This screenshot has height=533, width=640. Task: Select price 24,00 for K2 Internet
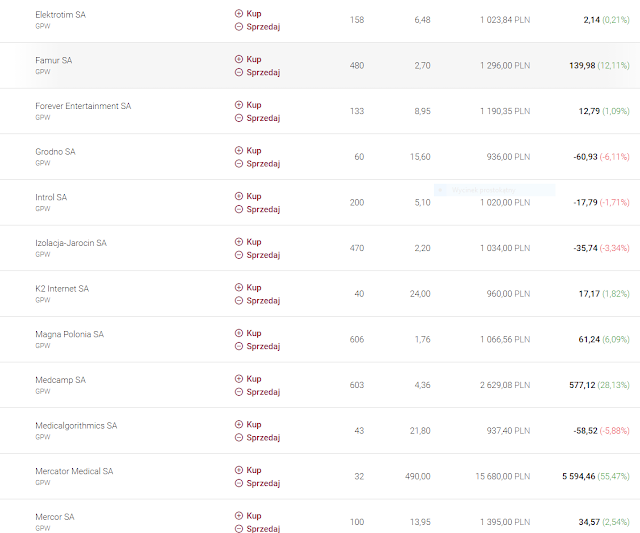pos(420,294)
